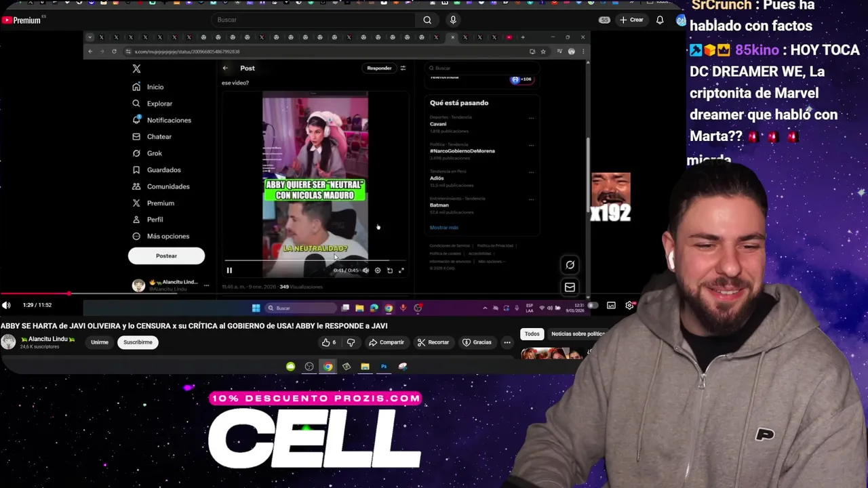868x488 pixels.
Task: Click Mostrar más under trends
Action: 443,228
